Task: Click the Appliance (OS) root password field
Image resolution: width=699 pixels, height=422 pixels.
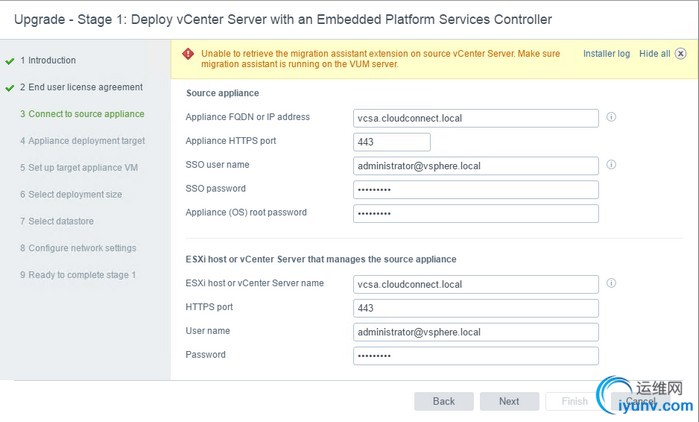Action: tap(476, 213)
